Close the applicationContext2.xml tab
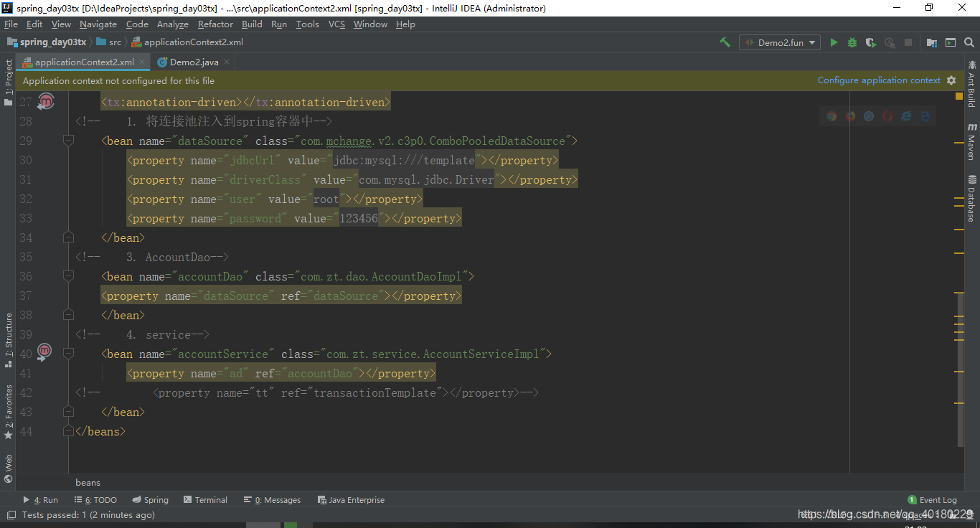Viewport: 980px width, 528px height. pos(142,62)
